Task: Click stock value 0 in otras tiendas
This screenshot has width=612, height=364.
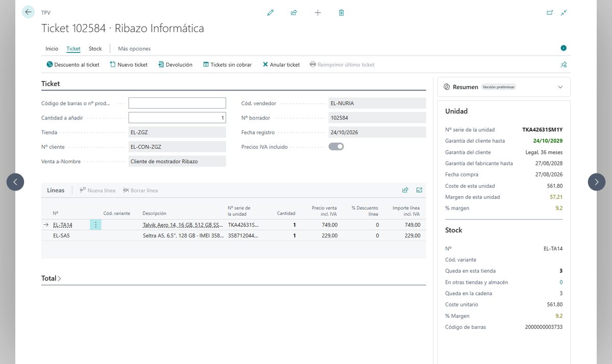Action: click(561, 282)
